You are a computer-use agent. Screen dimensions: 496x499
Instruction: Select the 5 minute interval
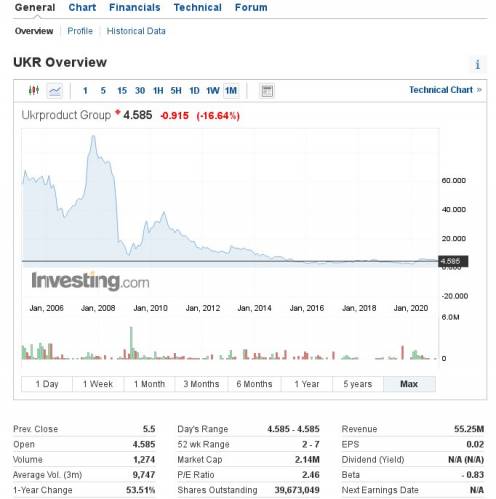pyautogui.click(x=103, y=90)
